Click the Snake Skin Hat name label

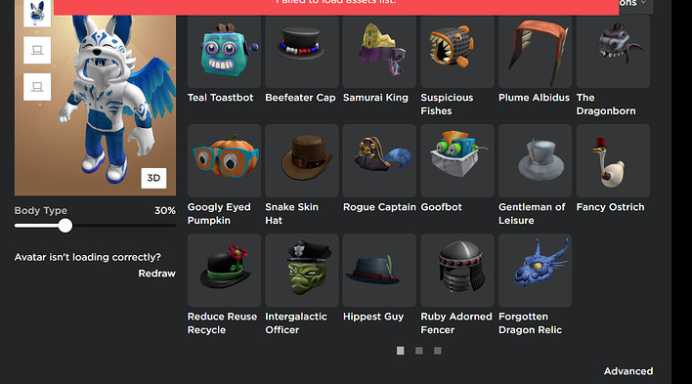pos(292,214)
